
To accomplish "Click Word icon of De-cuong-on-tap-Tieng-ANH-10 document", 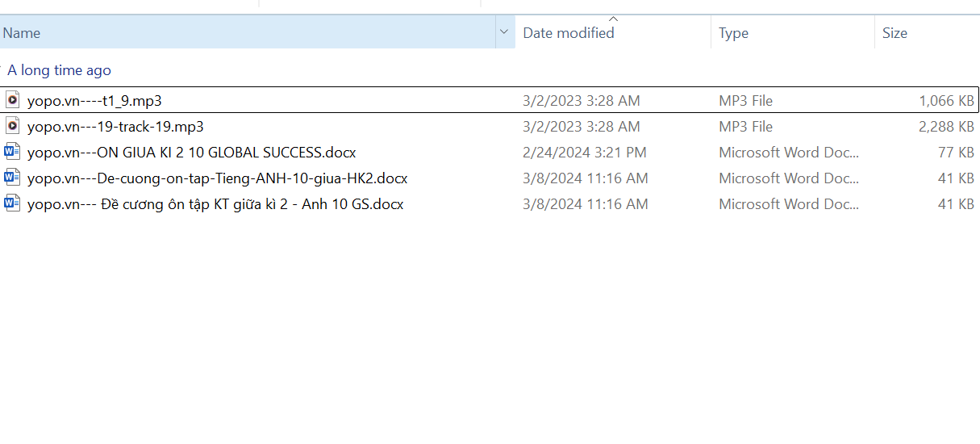I will coord(12,178).
